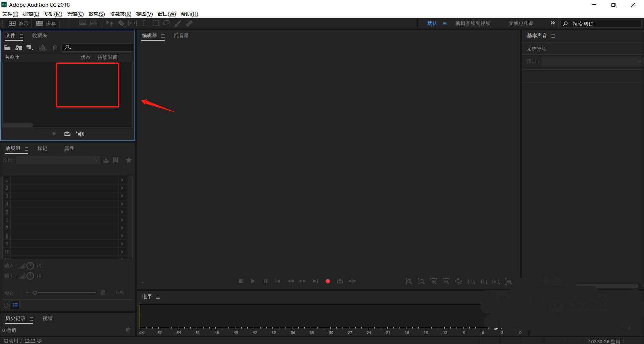Click the Zoom Out (Amplitude) icon

point(421,282)
